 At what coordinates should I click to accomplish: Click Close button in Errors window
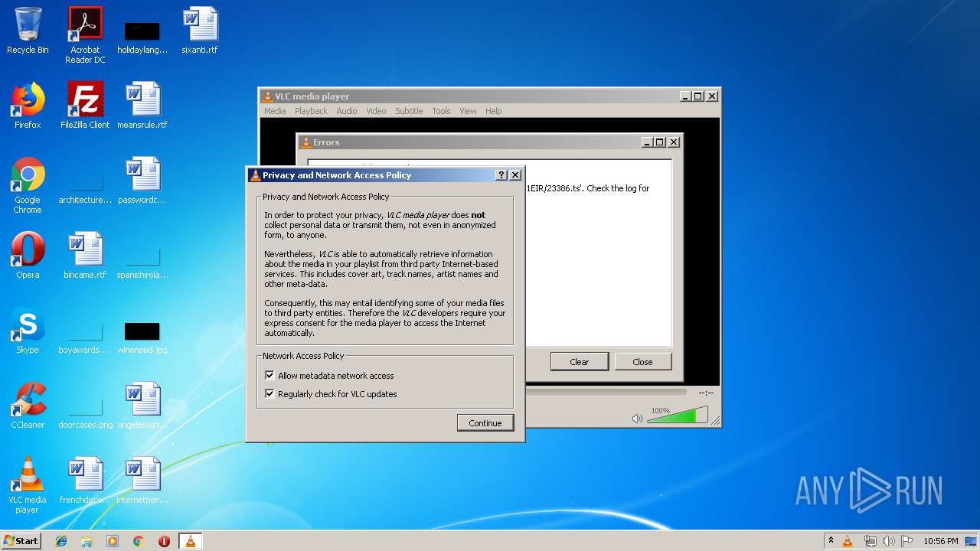coord(642,362)
